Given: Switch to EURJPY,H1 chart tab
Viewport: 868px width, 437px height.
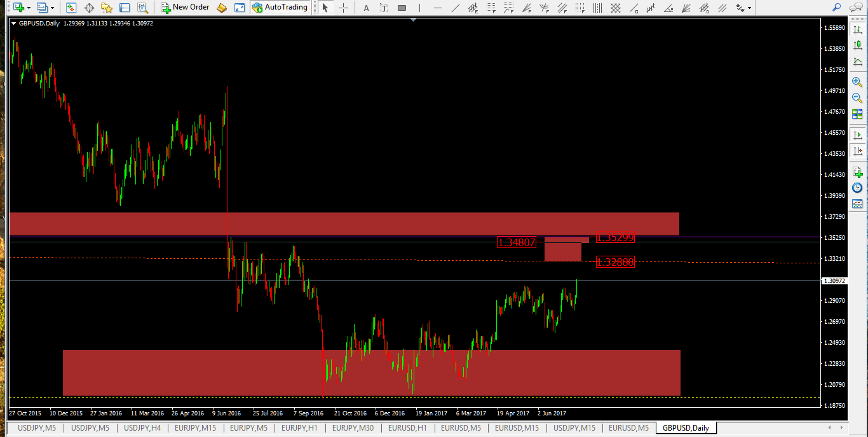Looking at the screenshot, I should 299,428.
